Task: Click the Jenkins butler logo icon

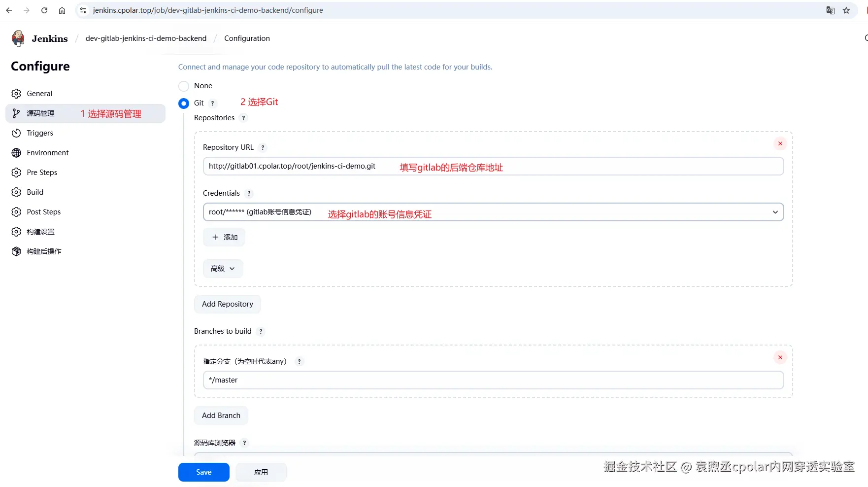Action: (x=18, y=38)
